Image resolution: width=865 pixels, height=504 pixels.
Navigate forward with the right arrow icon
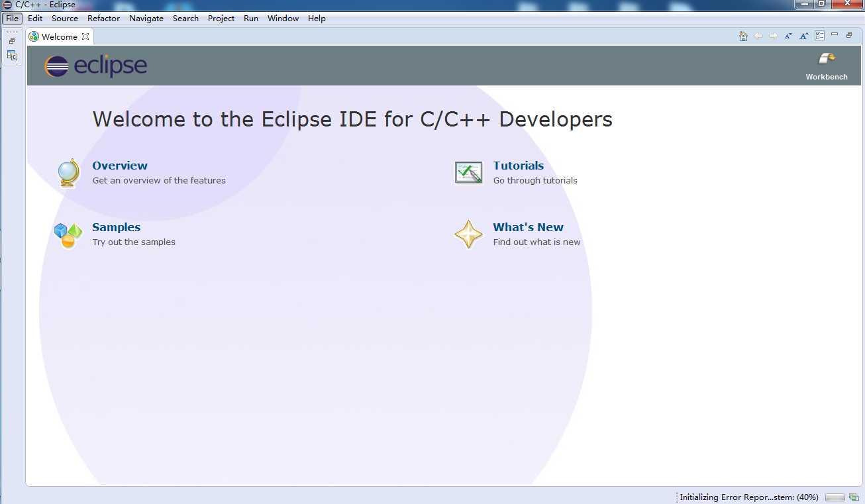(773, 36)
